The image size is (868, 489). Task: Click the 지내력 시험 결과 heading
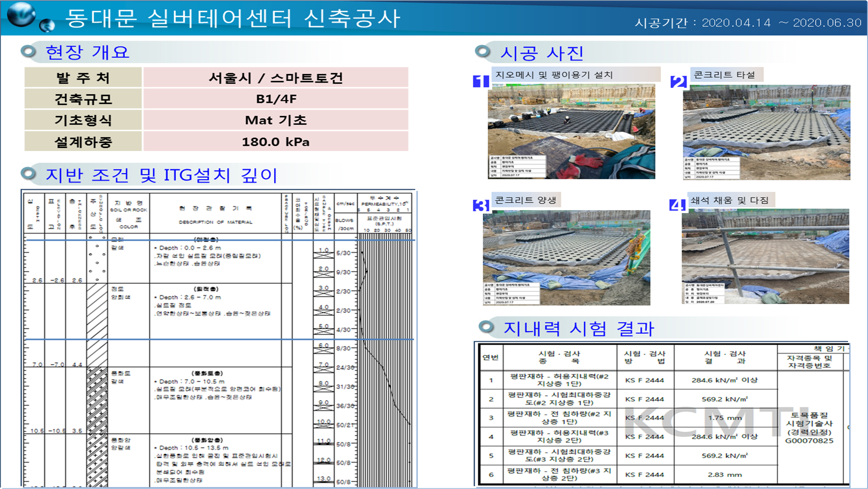point(579,328)
